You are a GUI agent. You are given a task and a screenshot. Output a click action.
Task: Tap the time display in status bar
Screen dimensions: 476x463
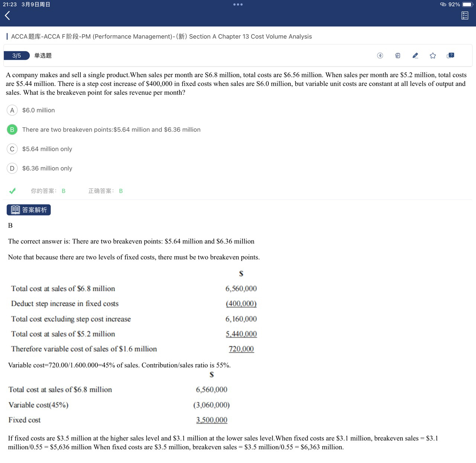pos(10,4)
